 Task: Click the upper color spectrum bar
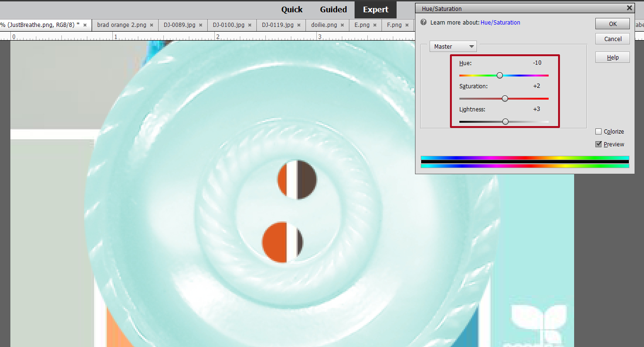click(x=525, y=158)
